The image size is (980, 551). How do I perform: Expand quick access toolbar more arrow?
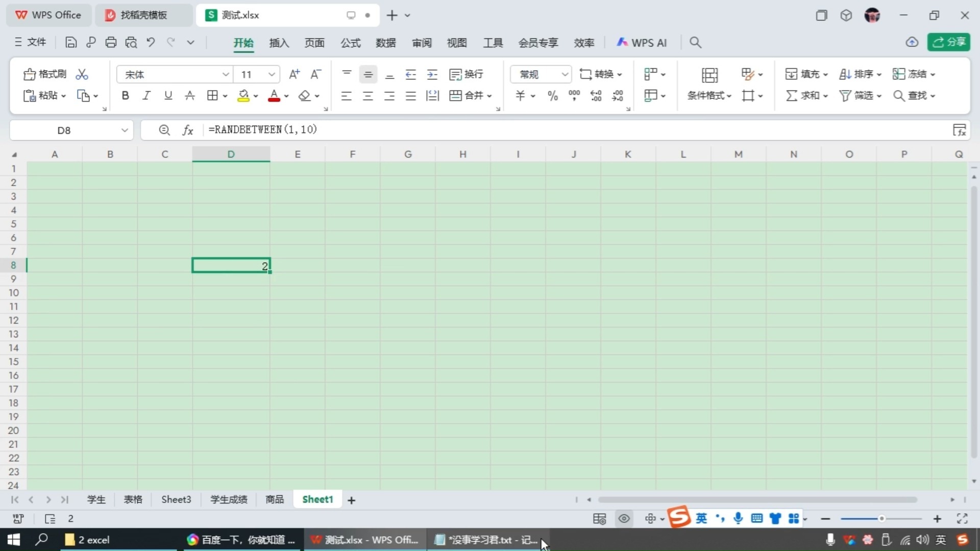coord(190,42)
